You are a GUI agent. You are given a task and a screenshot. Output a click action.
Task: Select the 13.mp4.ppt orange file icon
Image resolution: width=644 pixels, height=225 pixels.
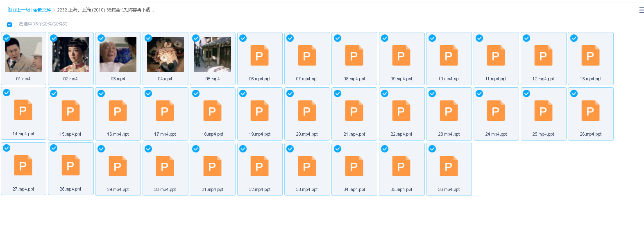[x=590, y=55]
